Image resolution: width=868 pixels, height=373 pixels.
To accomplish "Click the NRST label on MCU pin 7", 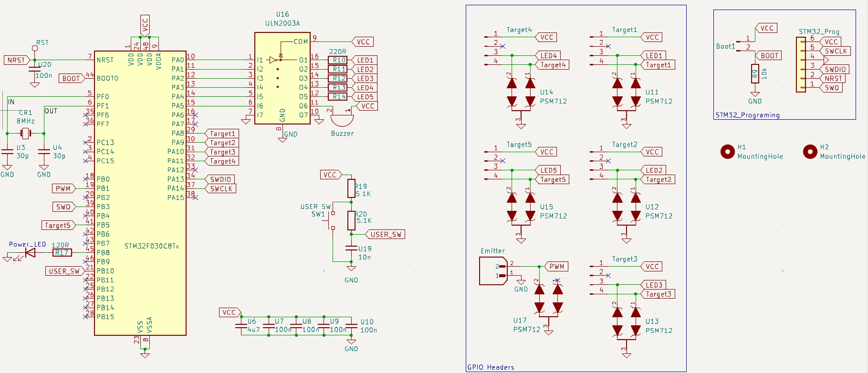I will [x=17, y=60].
